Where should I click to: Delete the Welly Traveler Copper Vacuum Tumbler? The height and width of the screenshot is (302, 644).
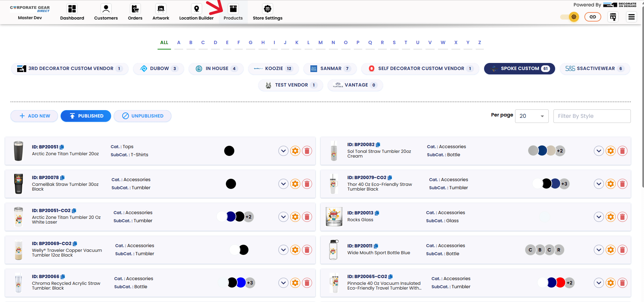307,250
